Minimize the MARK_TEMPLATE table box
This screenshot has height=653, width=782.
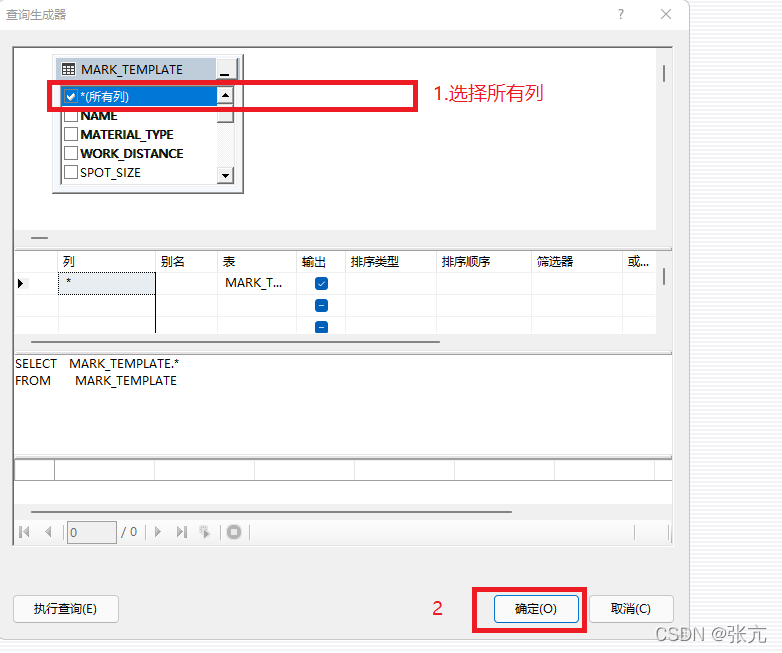225,70
